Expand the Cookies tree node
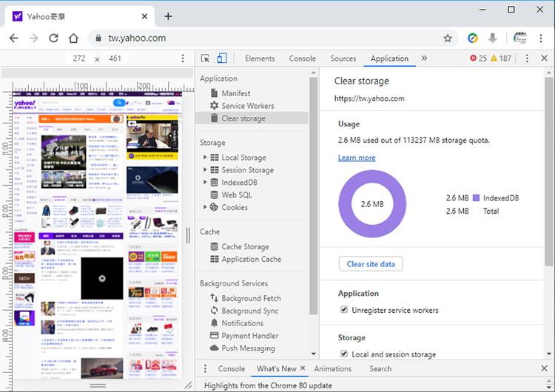Image resolution: width=555 pixels, height=392 pixels. (206, 207)
